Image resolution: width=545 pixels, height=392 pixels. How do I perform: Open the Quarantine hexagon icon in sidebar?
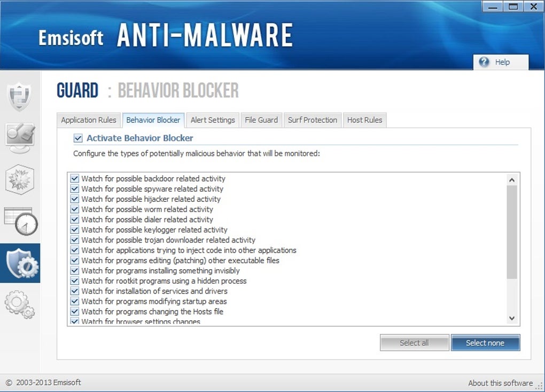(x=20, y=179)
